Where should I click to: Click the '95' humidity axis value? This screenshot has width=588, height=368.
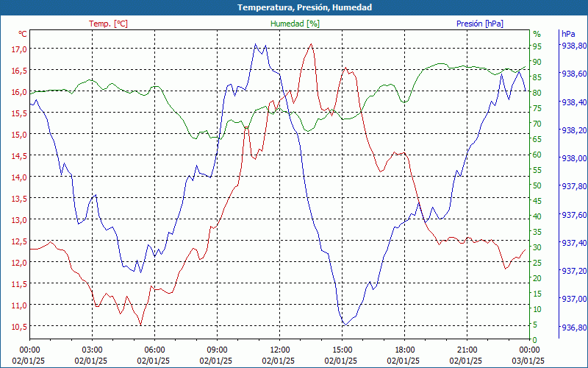537,46
